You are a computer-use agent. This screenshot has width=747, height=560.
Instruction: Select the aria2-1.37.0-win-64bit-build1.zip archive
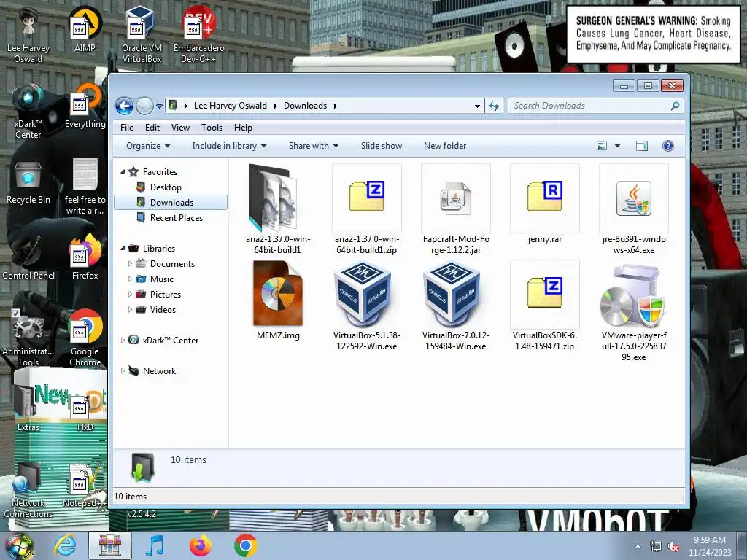(x=367, y=196)
